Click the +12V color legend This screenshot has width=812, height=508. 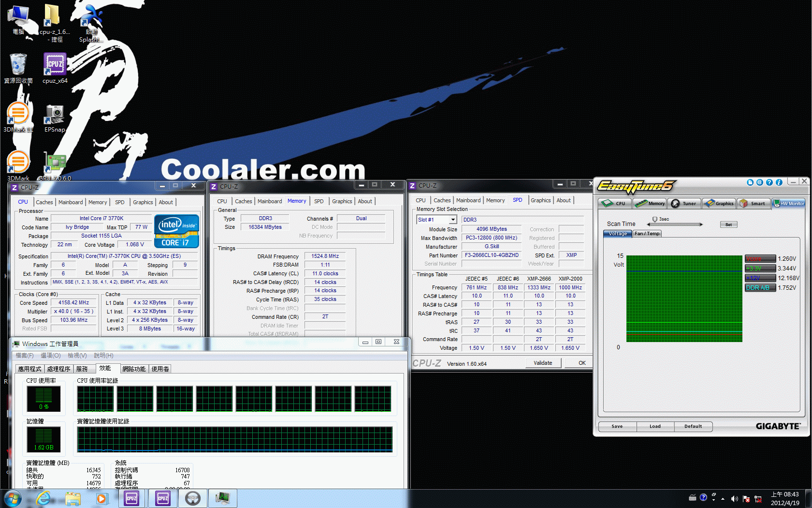coord(760,278)
